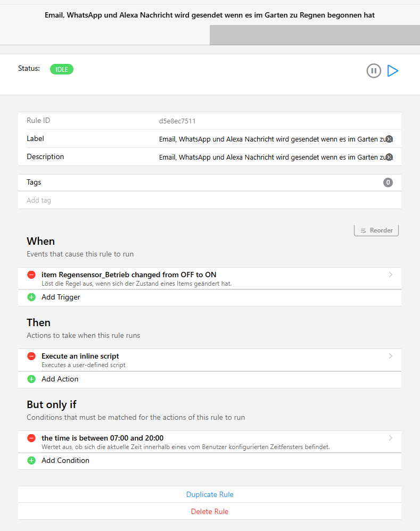Expand the Regensensor_Betrieb trigger details chevron

coord(391,275)
